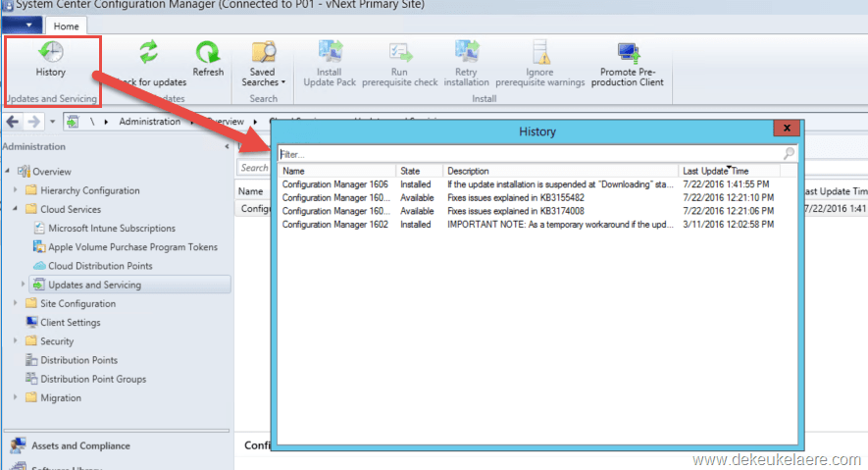Image resolution: width=868 pixels, height=470 pixels.
Task: Go forward with the navigation arrow
Action: pos(33,122)
